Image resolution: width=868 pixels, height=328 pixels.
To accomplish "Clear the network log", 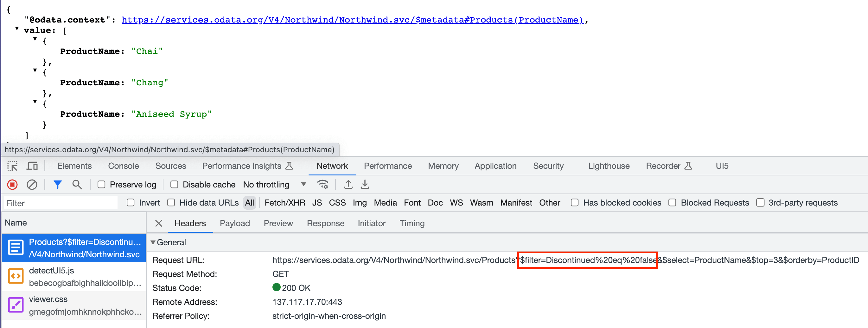I will (32, 184).
